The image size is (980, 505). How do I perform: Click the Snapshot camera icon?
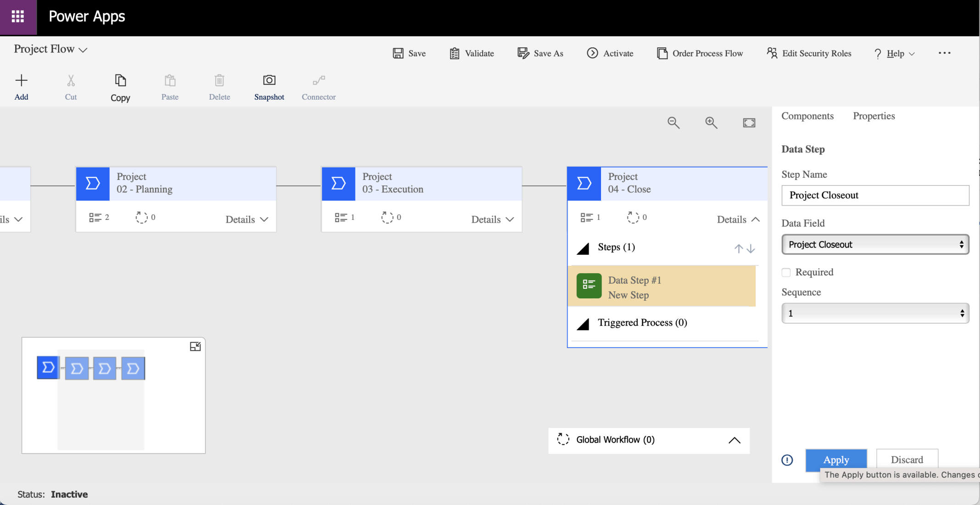269,80
